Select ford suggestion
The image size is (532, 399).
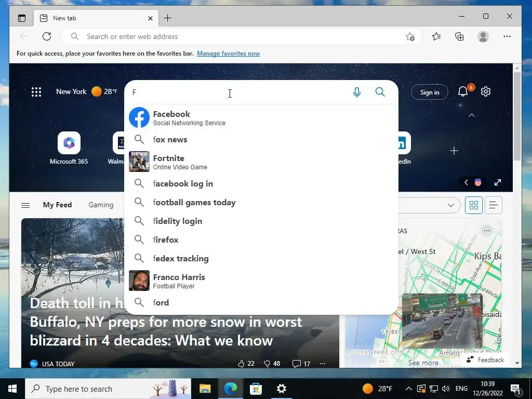(261, 302)
